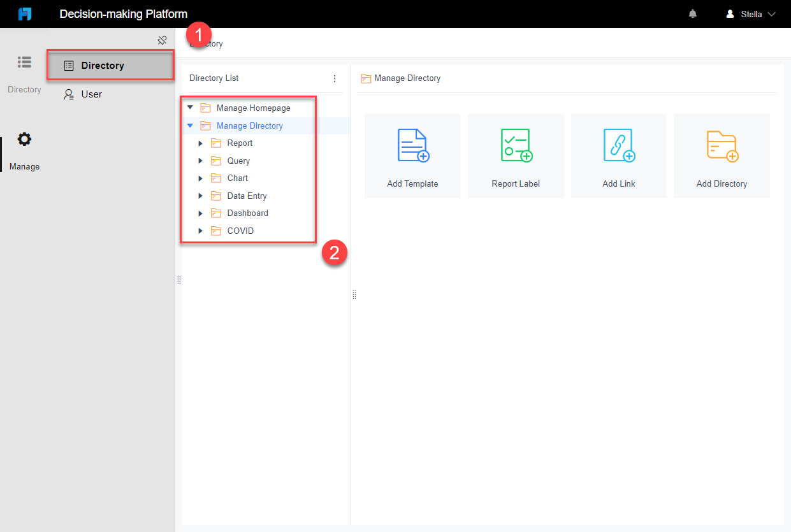Click the Manage Directory folder checkbox-style icon
Image resolution: width=791 pixels, height=532 pixels.
[x=205, y=126]
